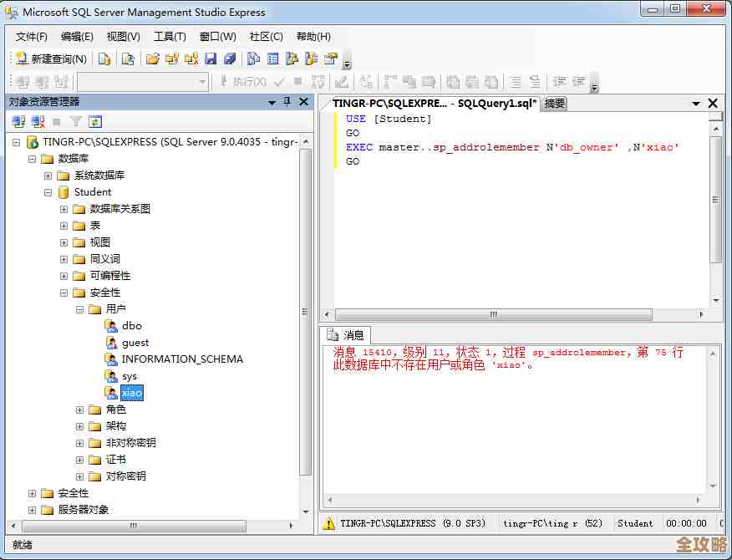Expand the 角色 (Roles) tree node
This screenshot has width=732, height=560.
coord(80,410)
